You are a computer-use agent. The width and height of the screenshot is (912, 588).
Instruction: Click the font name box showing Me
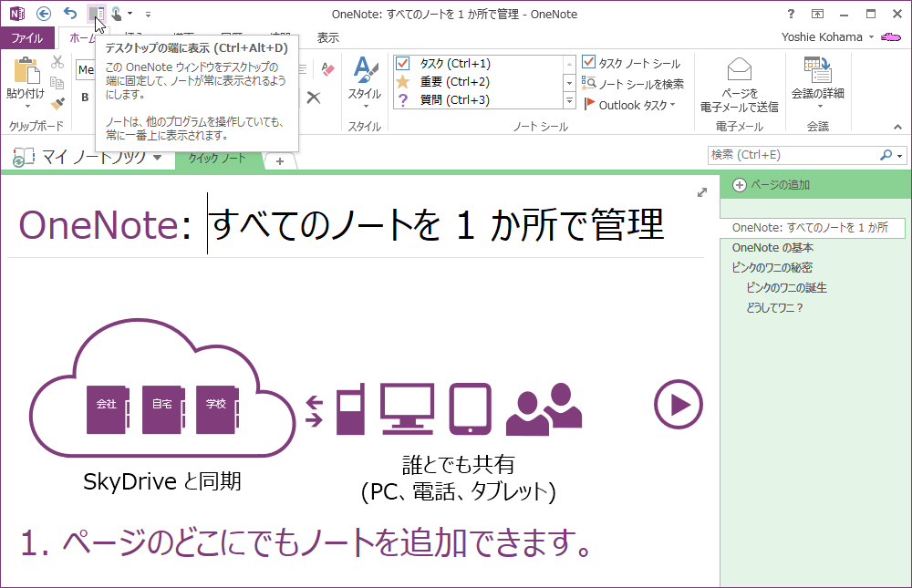[86, 70]
